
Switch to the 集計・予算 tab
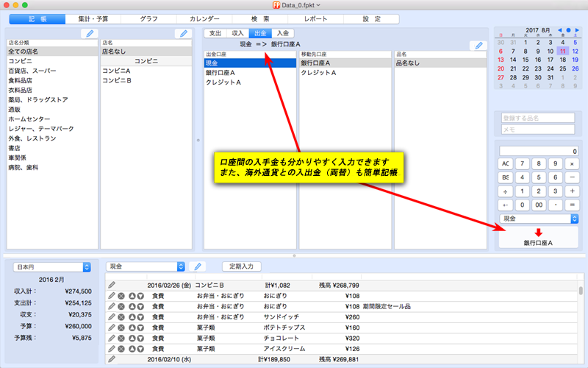point(93,19)
